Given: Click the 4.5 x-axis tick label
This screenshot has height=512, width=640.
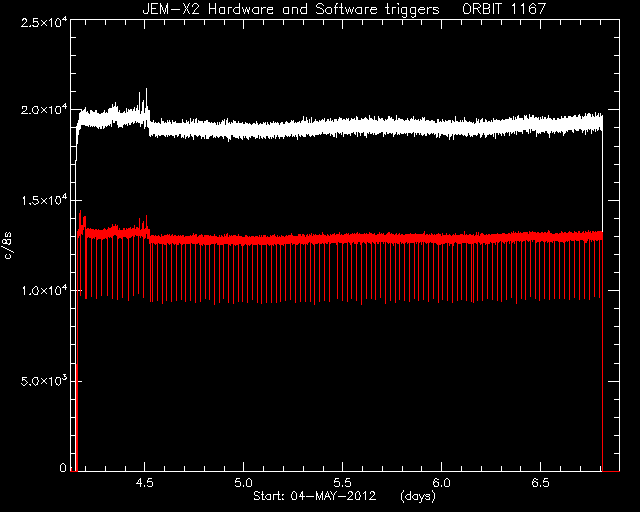Looking at the screenshot, I should coord(144,483).
